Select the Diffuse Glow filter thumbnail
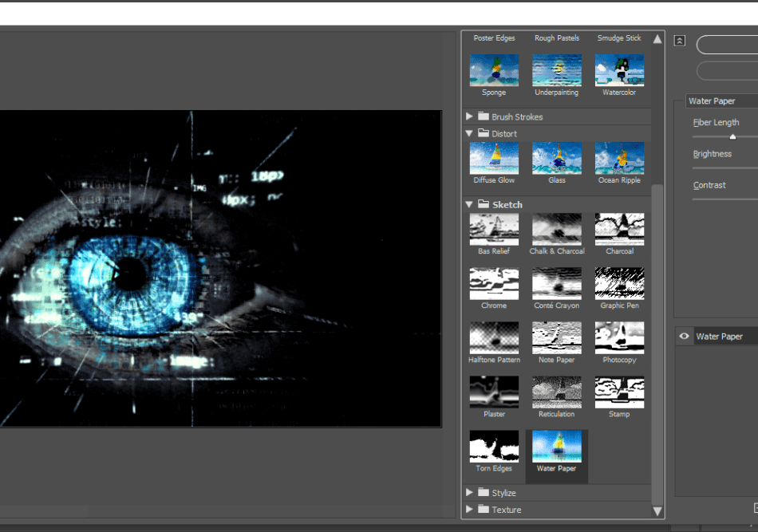Screen dimensions: 758x532 tap(494, 158)
